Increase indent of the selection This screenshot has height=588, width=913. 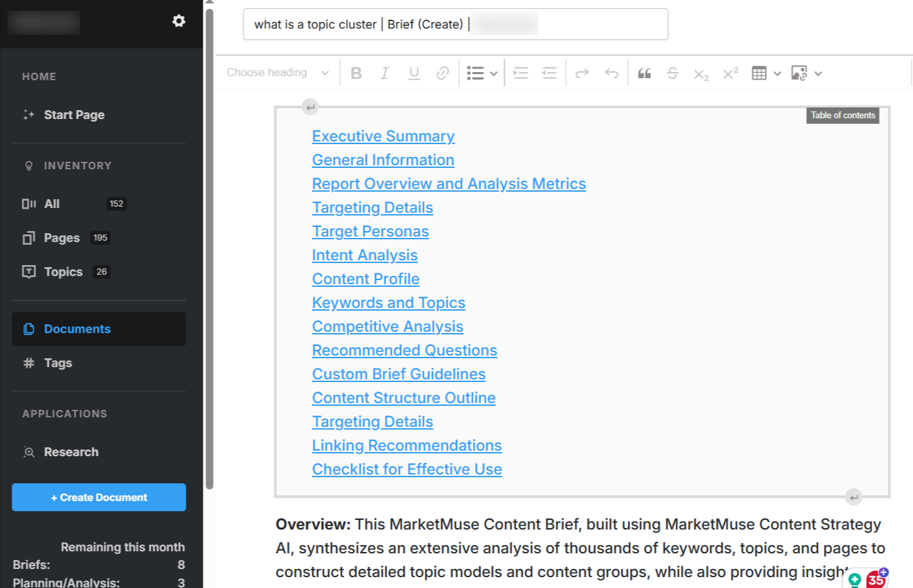[520, 73]
